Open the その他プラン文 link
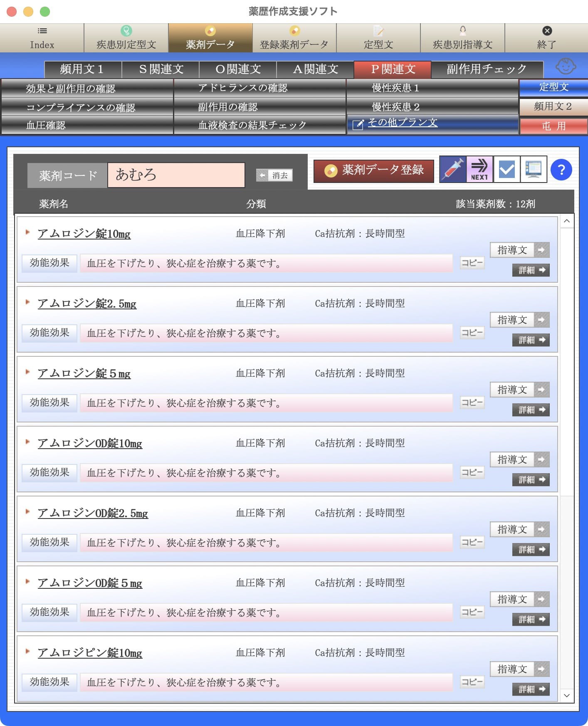The width and height of the screenshot is (588, 726). [x=402, y=123]
